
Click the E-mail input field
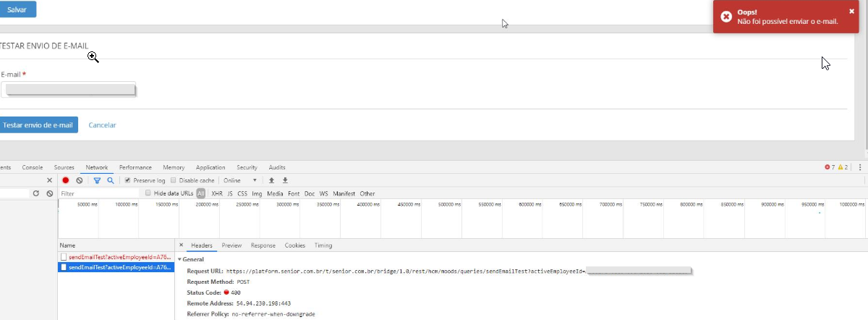coord(69,89)
